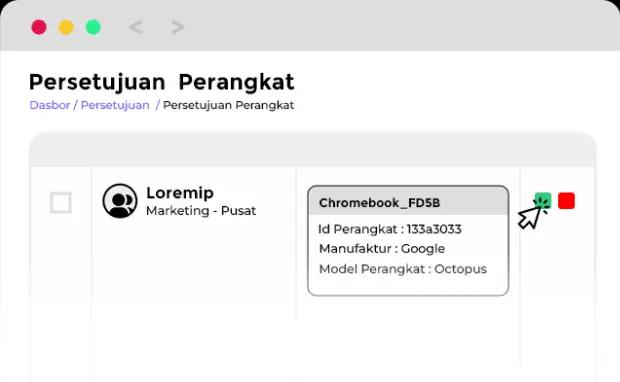Go forward with the right arrow
The image size is (620, 382).
pyautogui.click(x=178, y=27)
